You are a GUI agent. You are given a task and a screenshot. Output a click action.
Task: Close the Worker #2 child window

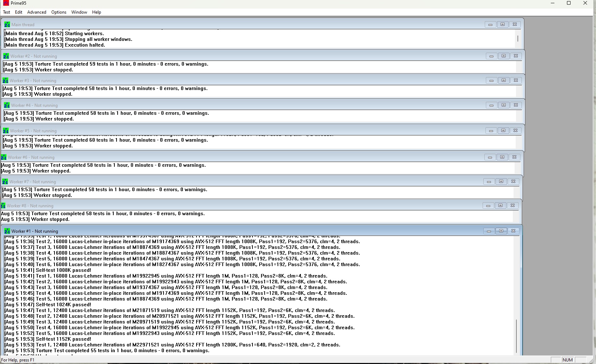(x=516, y=56)
